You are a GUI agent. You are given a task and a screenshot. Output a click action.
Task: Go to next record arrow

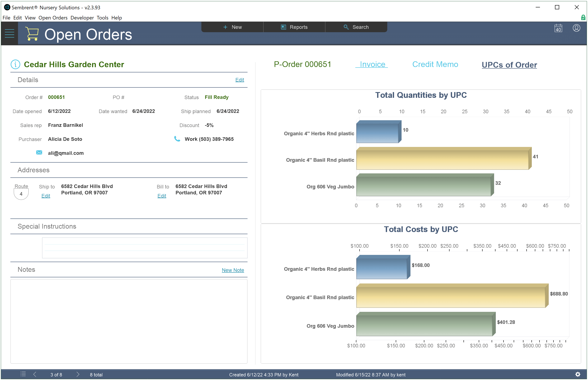78,374
